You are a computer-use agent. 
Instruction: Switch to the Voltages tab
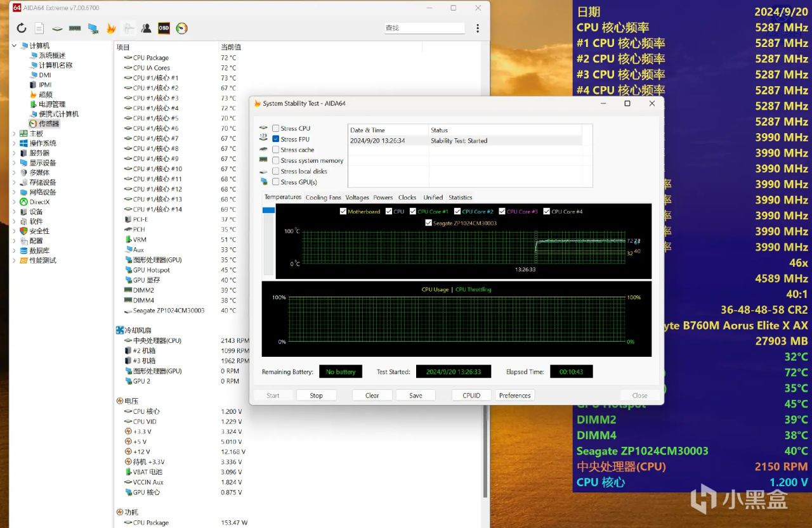[x=357, y=197]
